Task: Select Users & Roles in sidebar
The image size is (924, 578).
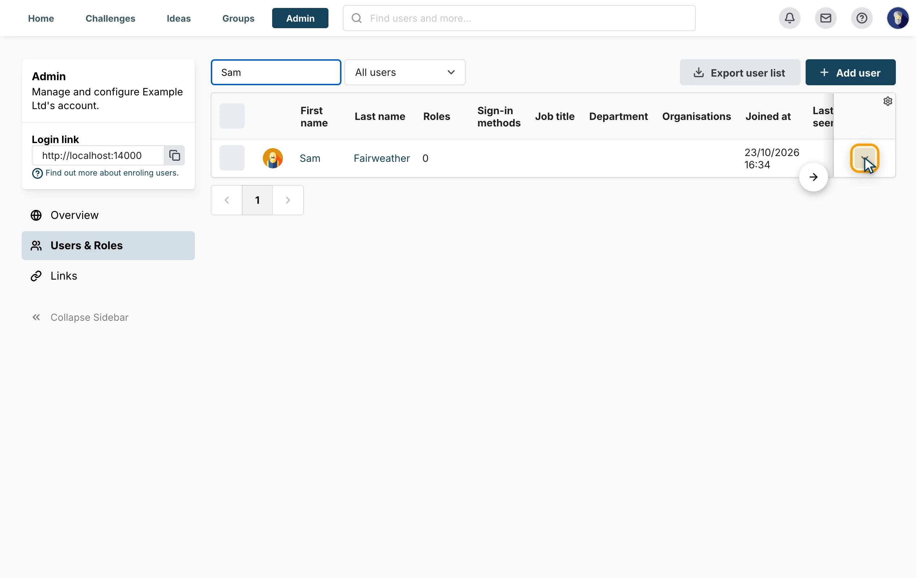Action: tap(108, 245)
